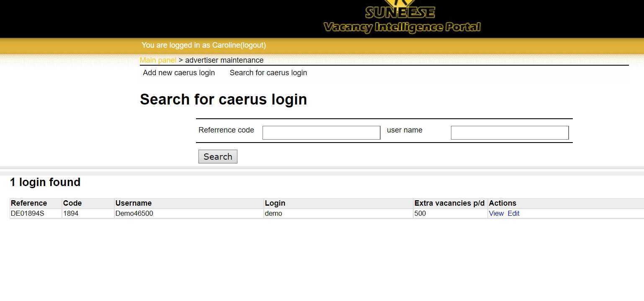This screenshot has width=644, height=301.
Task: Select the Search for caerus login menu item
Action: [x=268, y=73]
